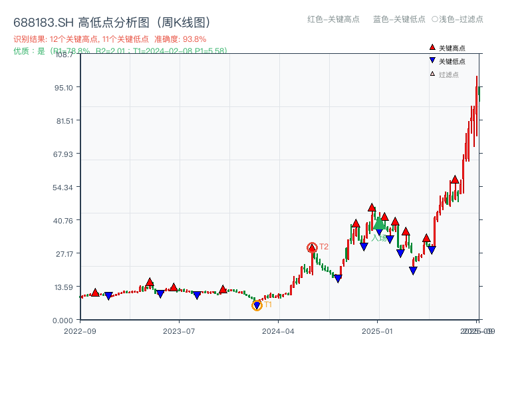Click the red T2 circle marker
The height and width of the screenshot is (399, 532).
click(x=311, y=246)
